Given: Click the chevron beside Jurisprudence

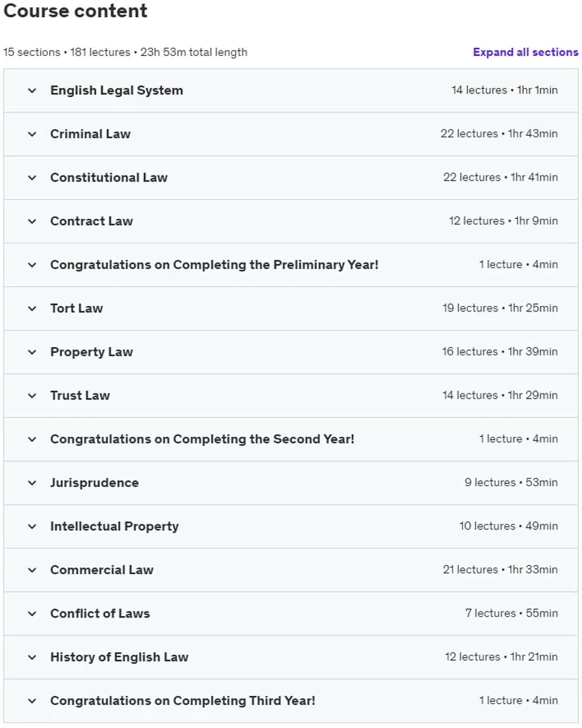Looking at the screenshot, I should [32, 483].
